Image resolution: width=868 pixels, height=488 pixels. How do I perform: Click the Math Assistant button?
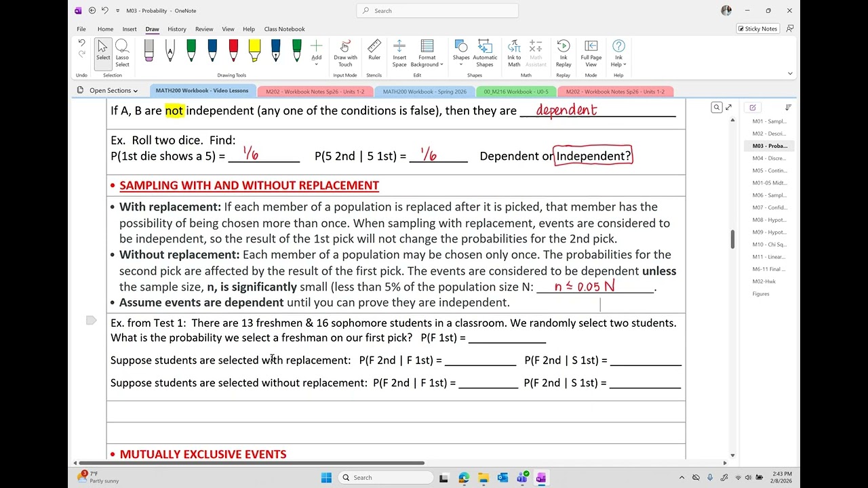click(536, 54)
